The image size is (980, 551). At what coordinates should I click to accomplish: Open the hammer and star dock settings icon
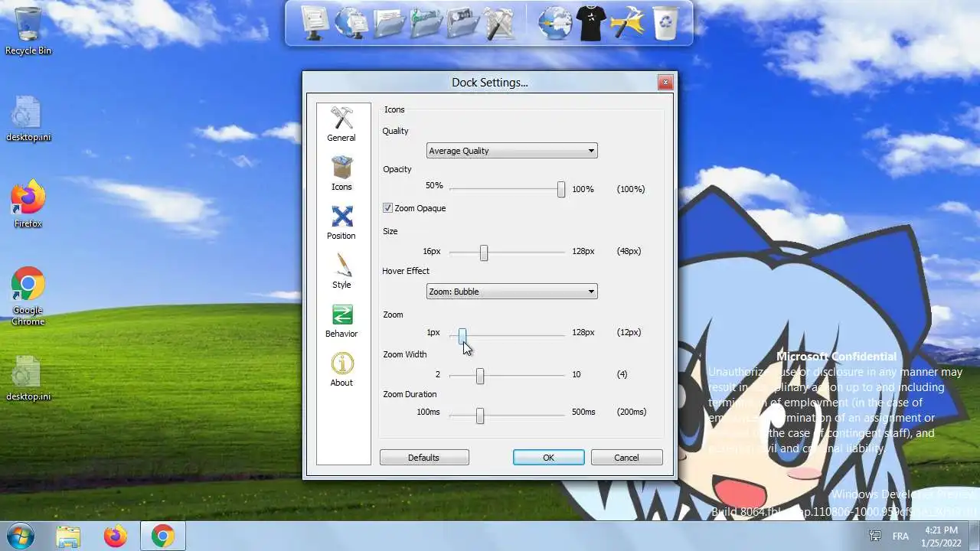tap(629, 23)
